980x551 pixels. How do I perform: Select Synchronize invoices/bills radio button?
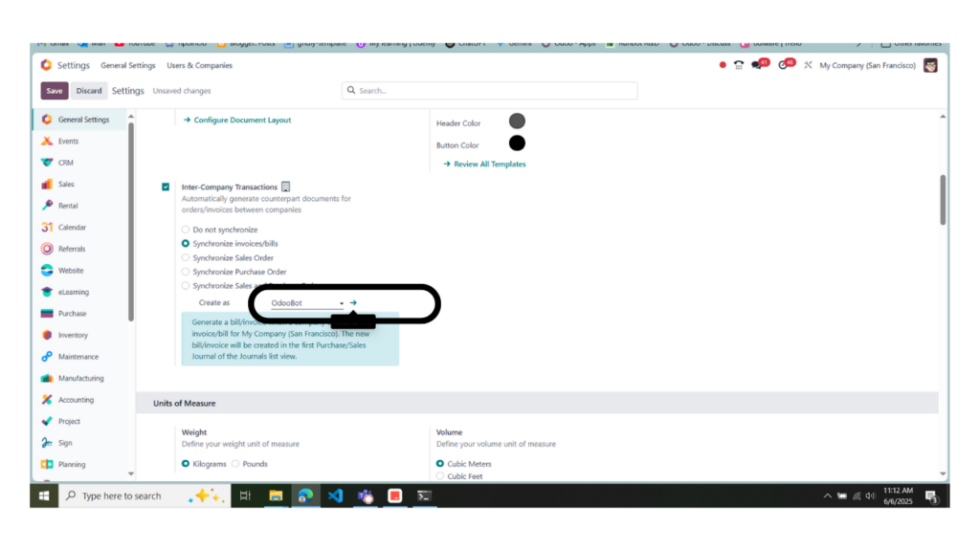(186, 244)
